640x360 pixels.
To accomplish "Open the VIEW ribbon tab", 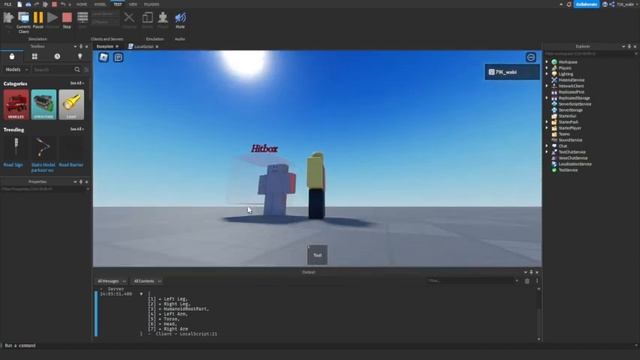I will tap(133, 4).
